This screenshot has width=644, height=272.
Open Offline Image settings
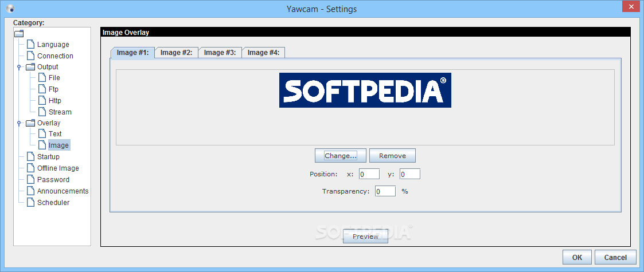pos(58,168)
